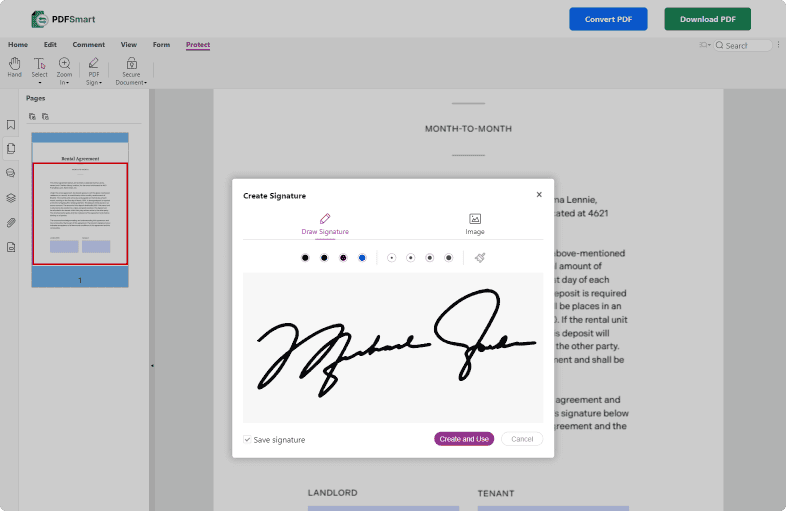Open the bookmarks sidebar panel
Screen dimensions: 786x511
(x=11, y=125)
